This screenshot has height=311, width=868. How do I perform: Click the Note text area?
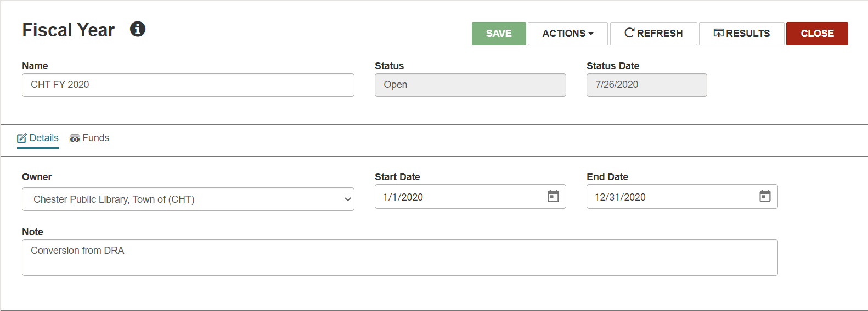click(x=400, y=257)
